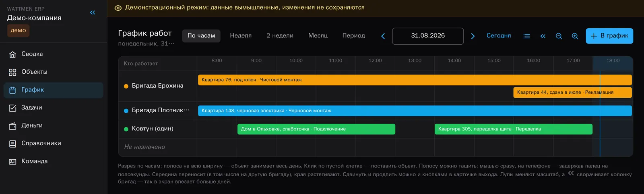Screen dimensions: 644x194
Task: Collapse the sidebar with double-chevron icon
Action: [x=93, y=12]
